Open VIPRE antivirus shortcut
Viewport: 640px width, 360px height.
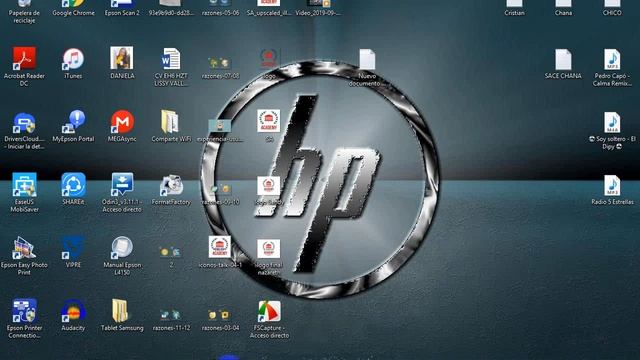73,248
